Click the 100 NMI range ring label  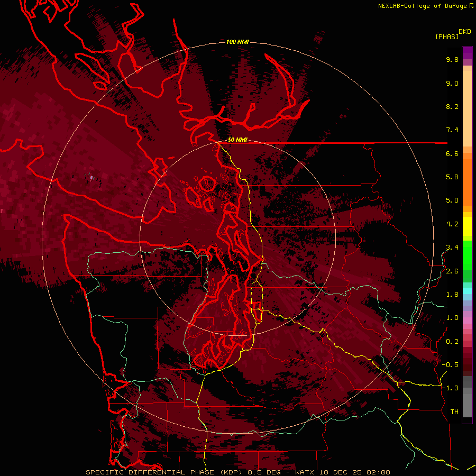pyautogui.click(x=237, y=42)
